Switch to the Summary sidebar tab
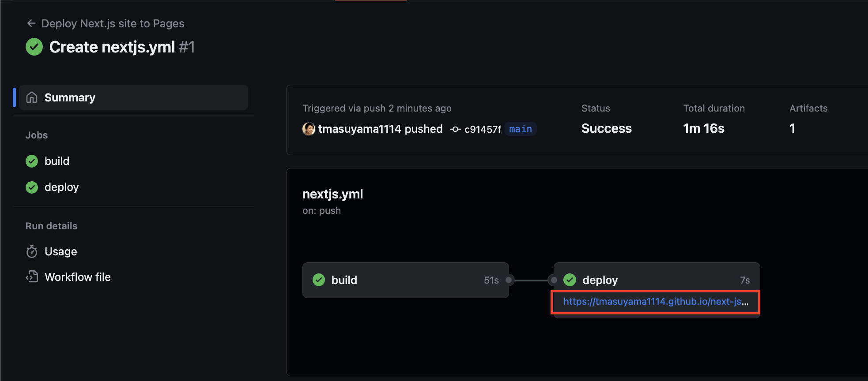 click(69, 97)
